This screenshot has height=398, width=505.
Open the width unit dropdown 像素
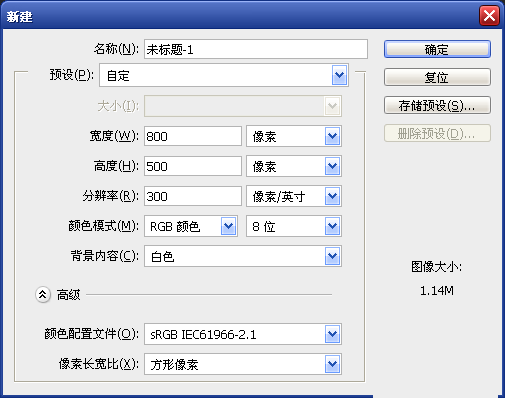click(294, 136)
